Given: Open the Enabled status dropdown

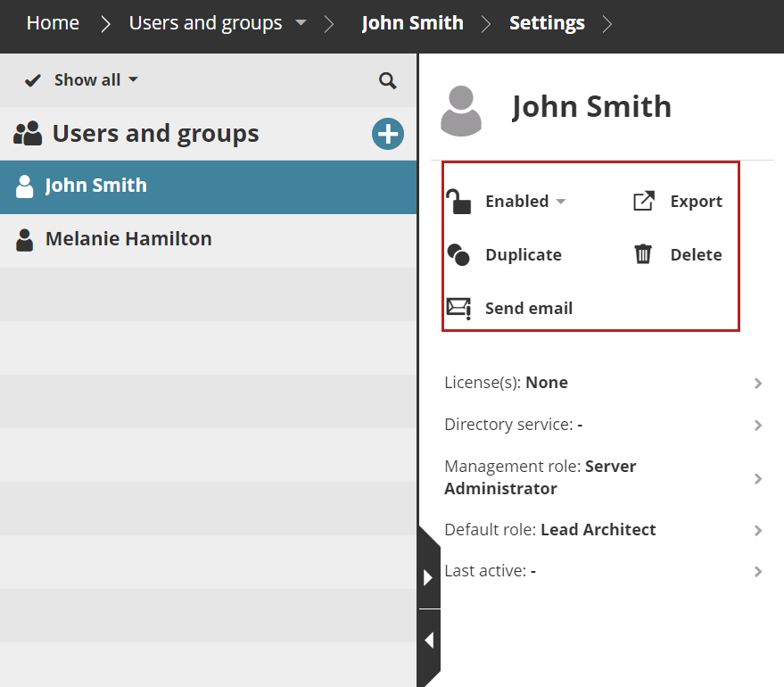Looking at the screenshot, I should [x=525, y=202].
